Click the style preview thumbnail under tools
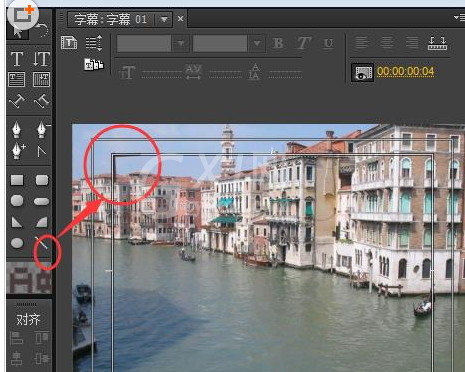The height and width of the screenshot is (372, 465). click(29, 278)
